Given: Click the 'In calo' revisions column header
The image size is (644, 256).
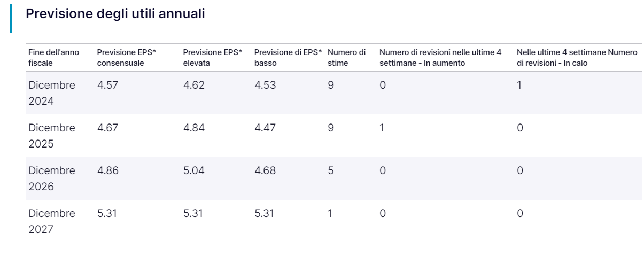Looking at the screenshot, I should [x=577, y=58].
